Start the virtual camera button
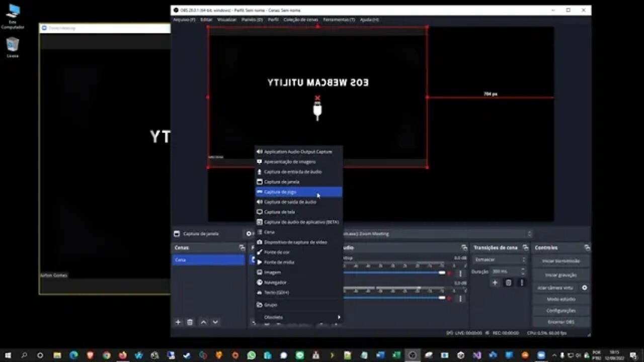This screenshot has height=362, width=644. (556, 288)
